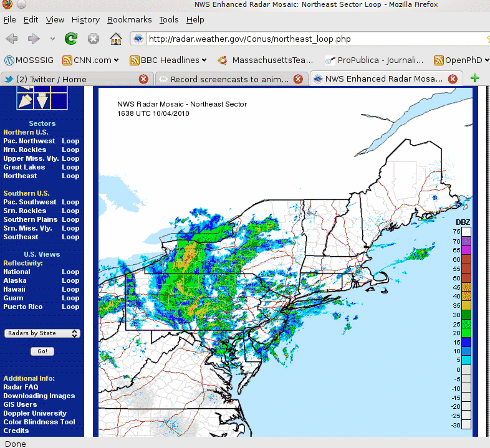Image resolution: width=490 pixels, height=448 pixels.
Task: Close the Record screencasts tab
Action: coord(298,79)
